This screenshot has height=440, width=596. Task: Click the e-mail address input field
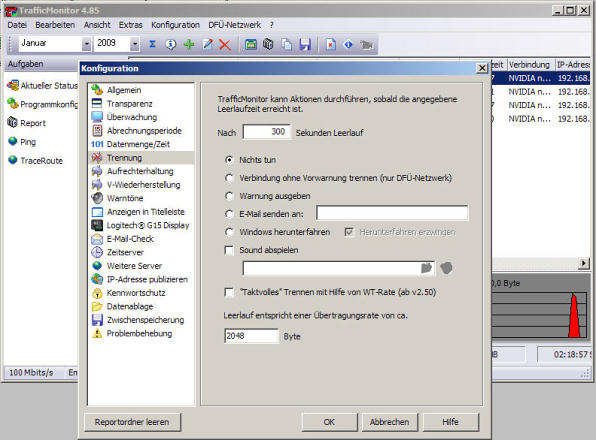click(392, 213)
